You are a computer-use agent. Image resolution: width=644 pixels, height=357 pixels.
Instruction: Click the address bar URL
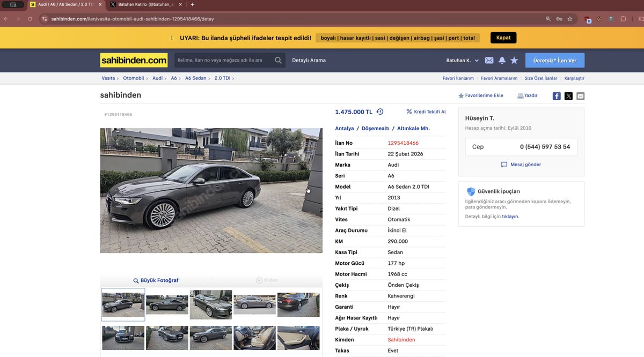133,19
